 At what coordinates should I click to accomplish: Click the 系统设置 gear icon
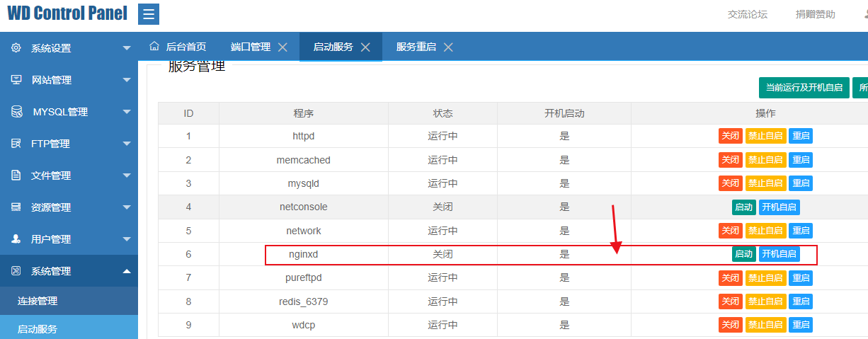[x=16, y=48]
